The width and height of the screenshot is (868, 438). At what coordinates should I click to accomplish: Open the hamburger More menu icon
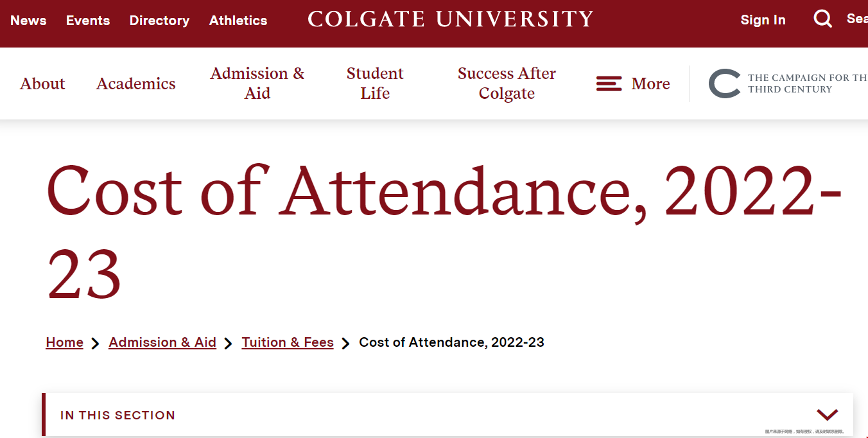[x=609, y=83]
